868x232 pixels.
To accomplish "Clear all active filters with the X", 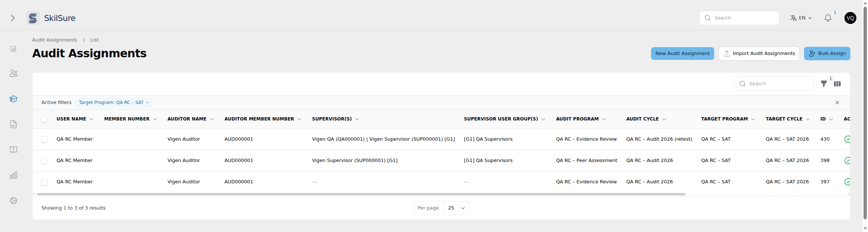I will 837,103.
